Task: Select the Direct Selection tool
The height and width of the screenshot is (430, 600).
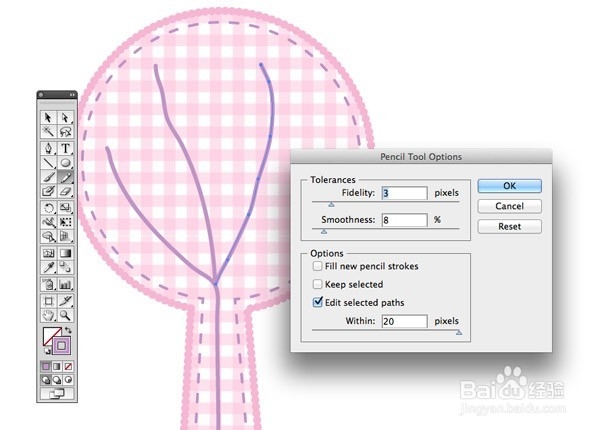Action: 65,117
